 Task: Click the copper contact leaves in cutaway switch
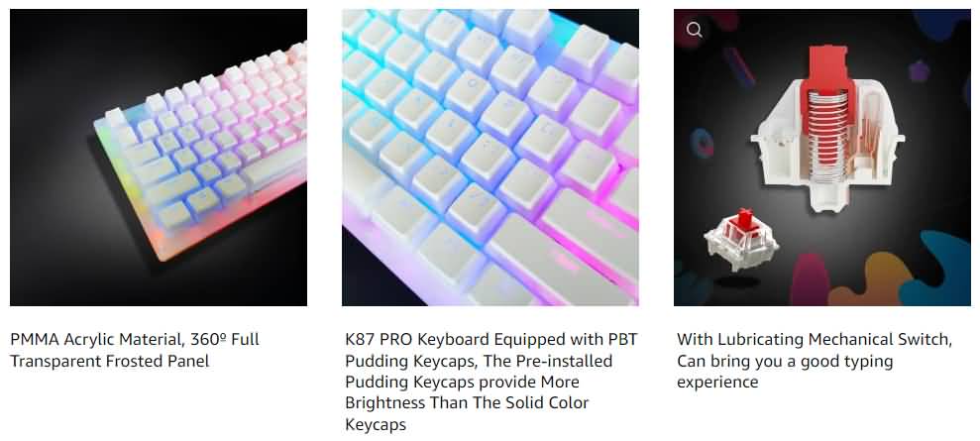point(865,138)
